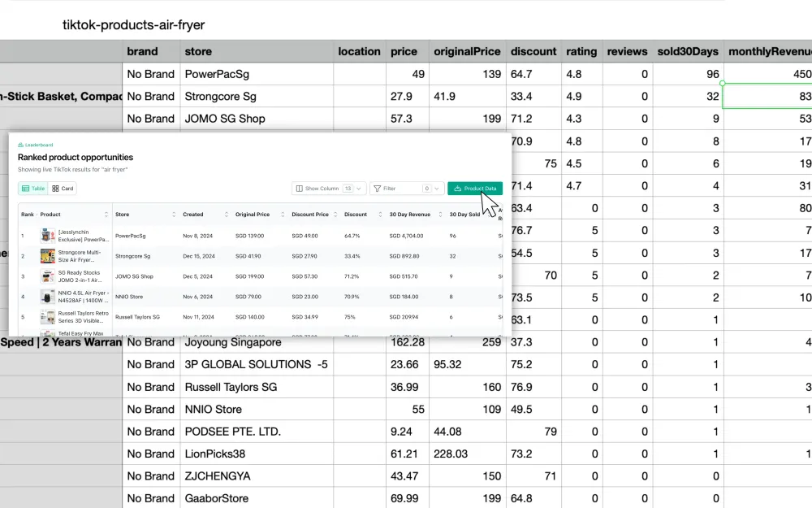The height and width of the screenshot is (508, 812).
Task: Switch to Card view
Action: [63, 189]
